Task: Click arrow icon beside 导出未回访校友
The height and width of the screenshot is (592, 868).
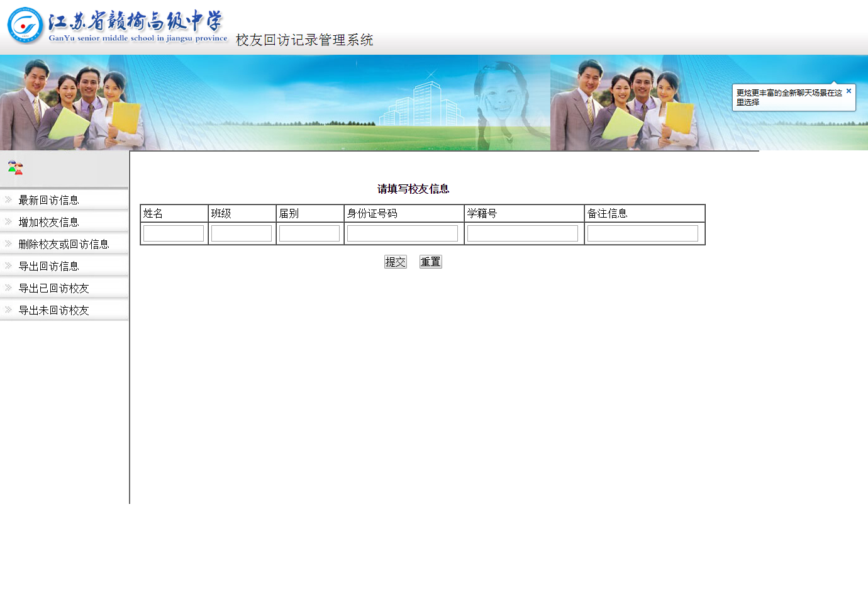Action: point(8,310)
